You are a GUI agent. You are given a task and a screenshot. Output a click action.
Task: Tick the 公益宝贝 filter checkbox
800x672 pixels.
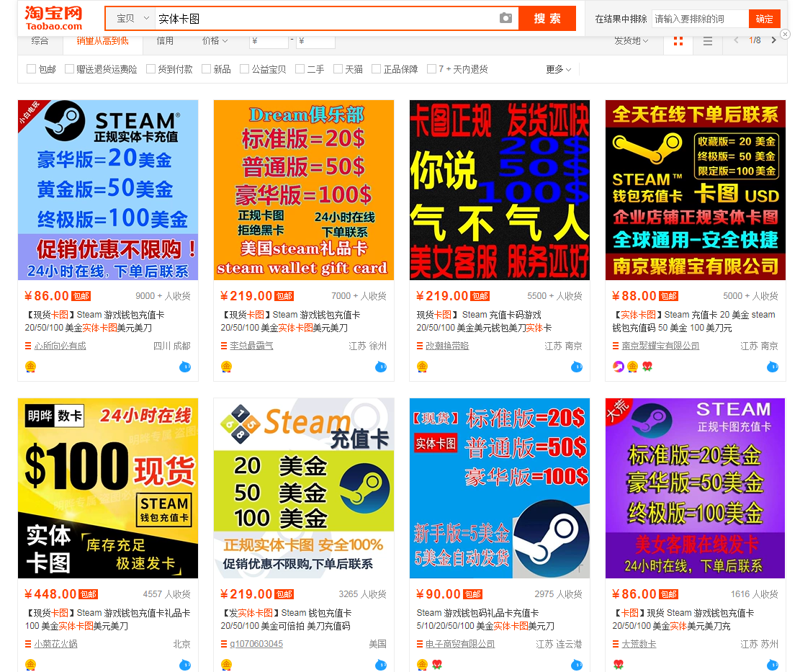(244, 69)
